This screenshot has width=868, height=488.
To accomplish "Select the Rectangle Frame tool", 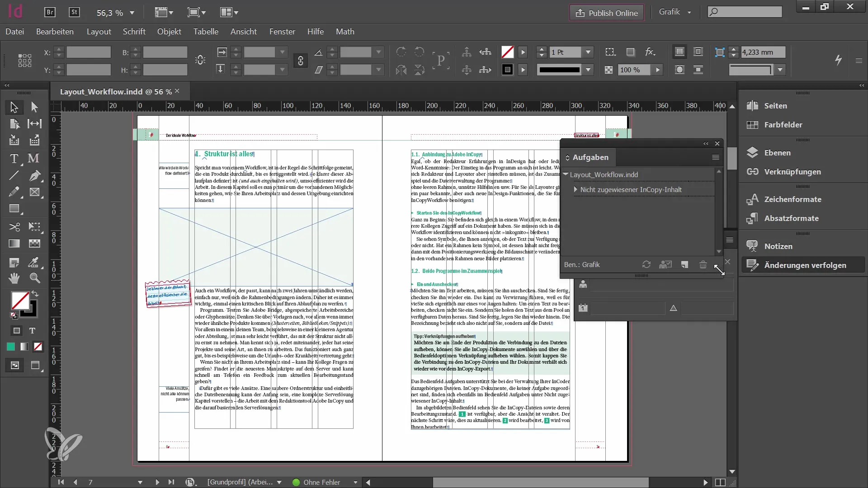I will click(x=34, y=192).
